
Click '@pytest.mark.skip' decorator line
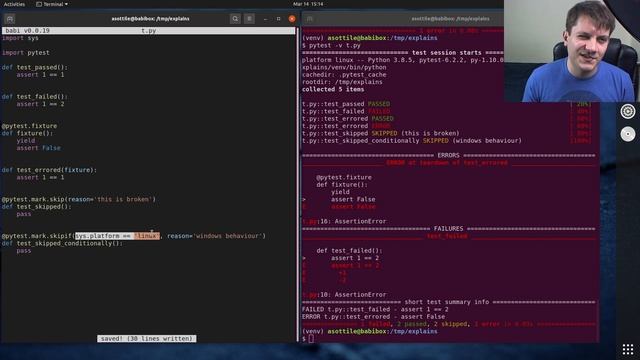point(79,200)
